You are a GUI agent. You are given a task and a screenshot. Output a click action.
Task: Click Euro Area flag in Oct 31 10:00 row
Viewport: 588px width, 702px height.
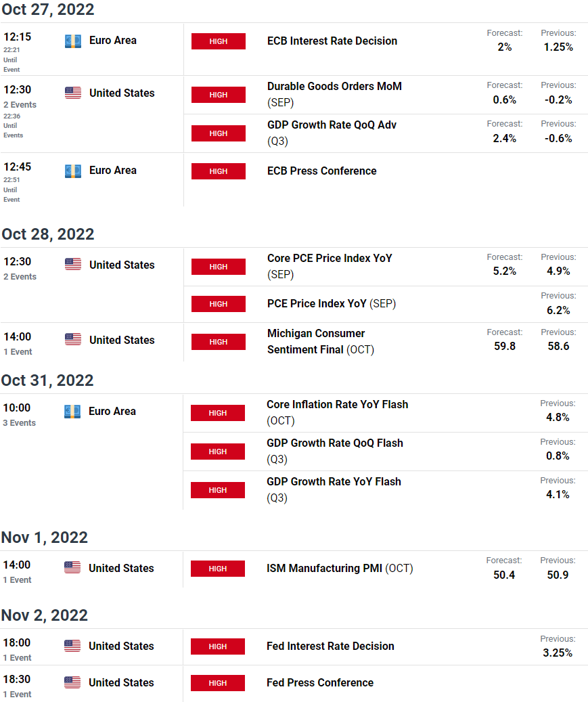coord(72,412)
